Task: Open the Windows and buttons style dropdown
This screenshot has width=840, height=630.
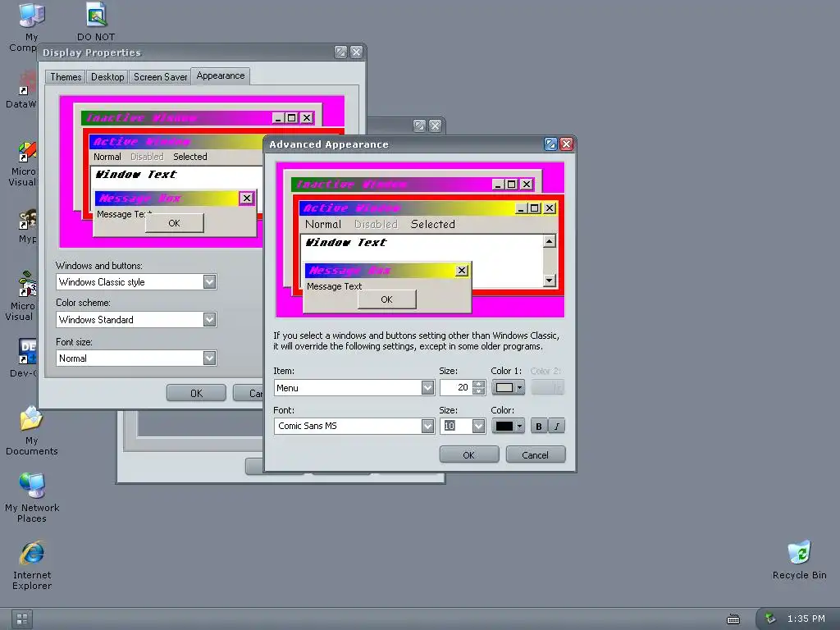Action: click(x=209, y=282)
